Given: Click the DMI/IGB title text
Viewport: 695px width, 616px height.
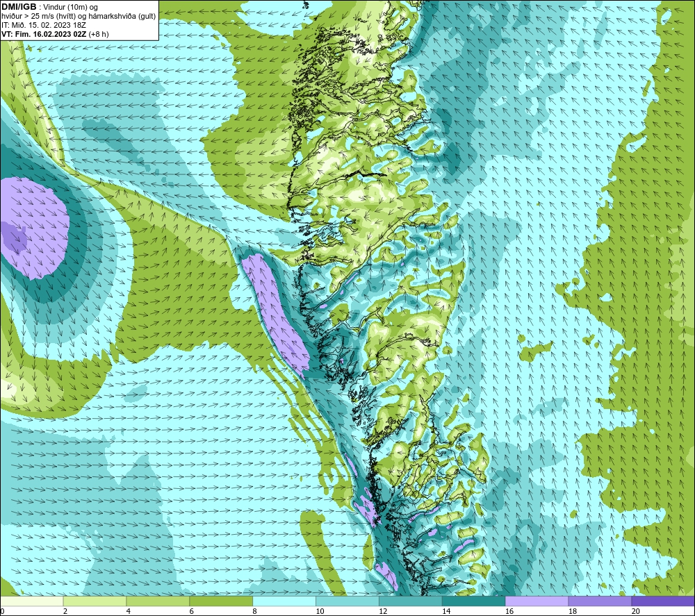Looking at the screenshot, I should point(19,7).
